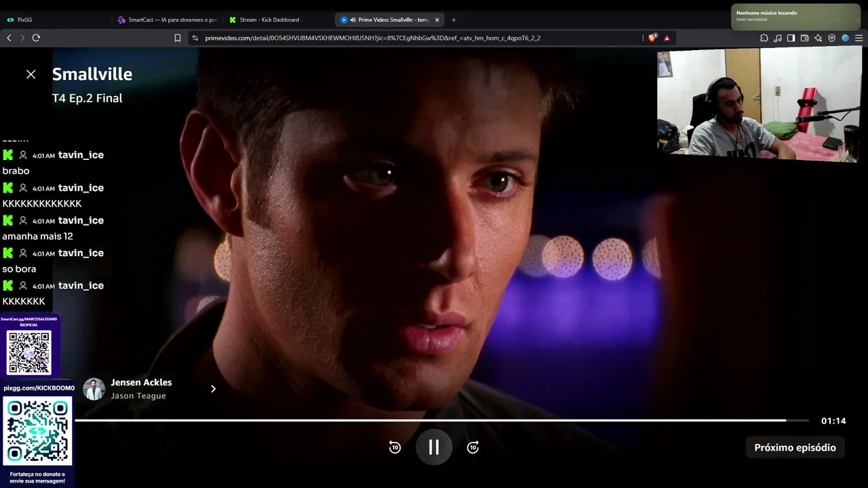This screenshot has width=868, height=488.
Task: Open the browser main menu
Action: coord(859,38)
